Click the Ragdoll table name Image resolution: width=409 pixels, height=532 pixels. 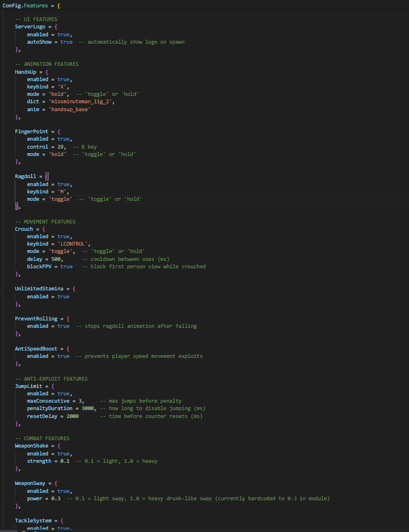click(x=25, y=176)
